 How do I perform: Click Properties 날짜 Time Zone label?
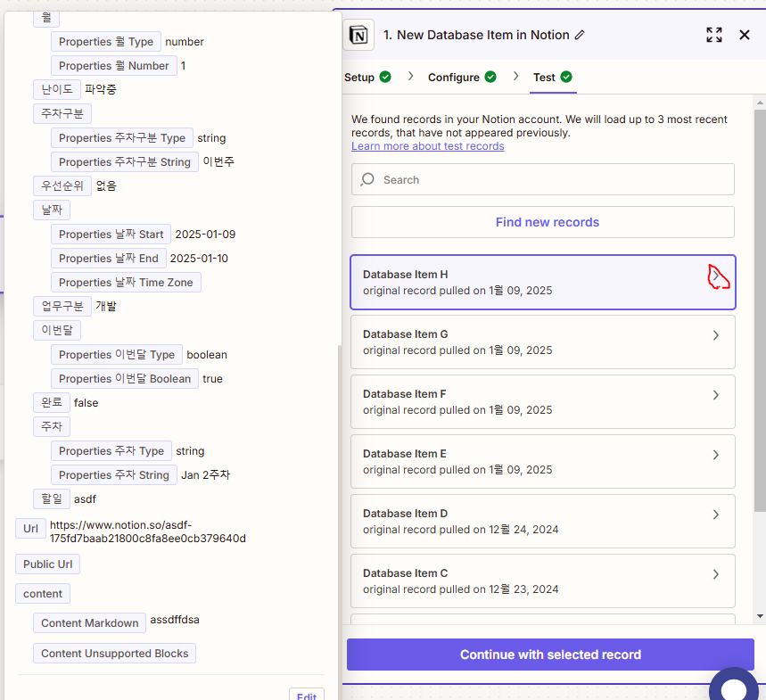[126, 283]
